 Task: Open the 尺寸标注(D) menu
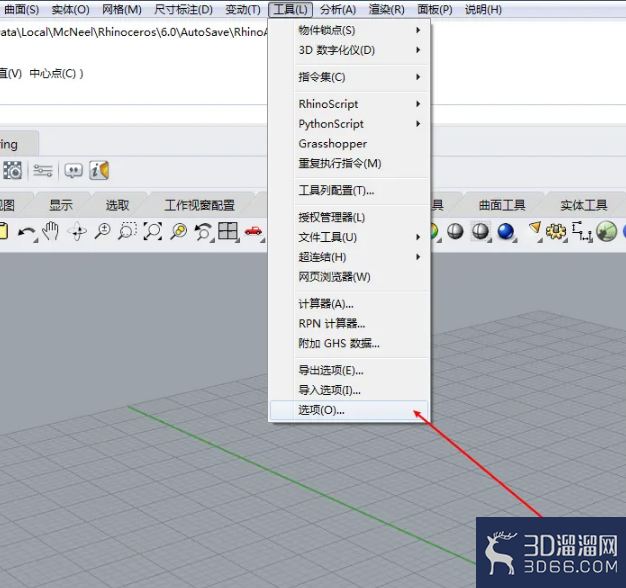pos(183,9)
